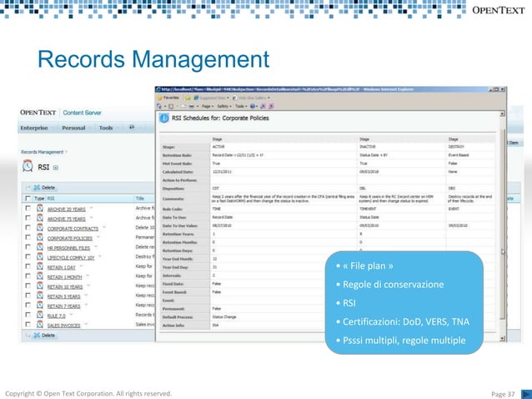Click the Content Server logo text

click(x=82, y=113)
